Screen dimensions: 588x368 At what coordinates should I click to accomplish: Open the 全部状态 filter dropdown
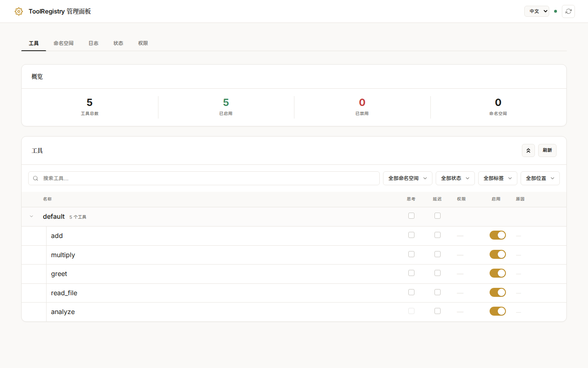tap(455, 178)
